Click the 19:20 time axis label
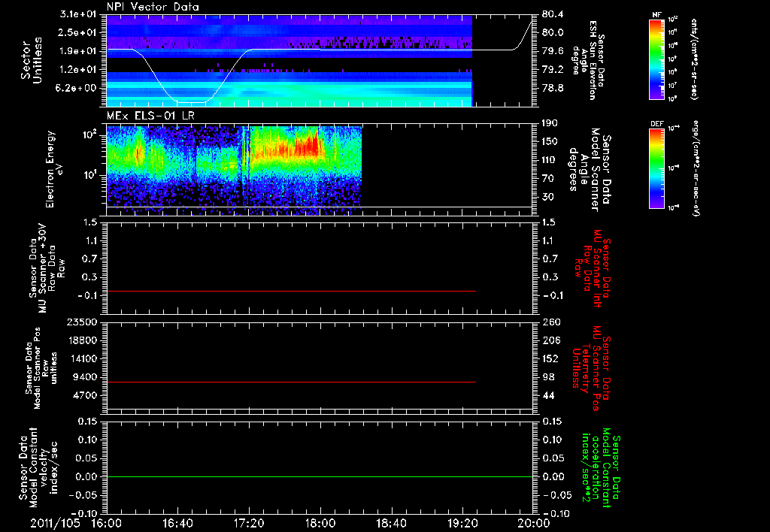 pos(462,523)
